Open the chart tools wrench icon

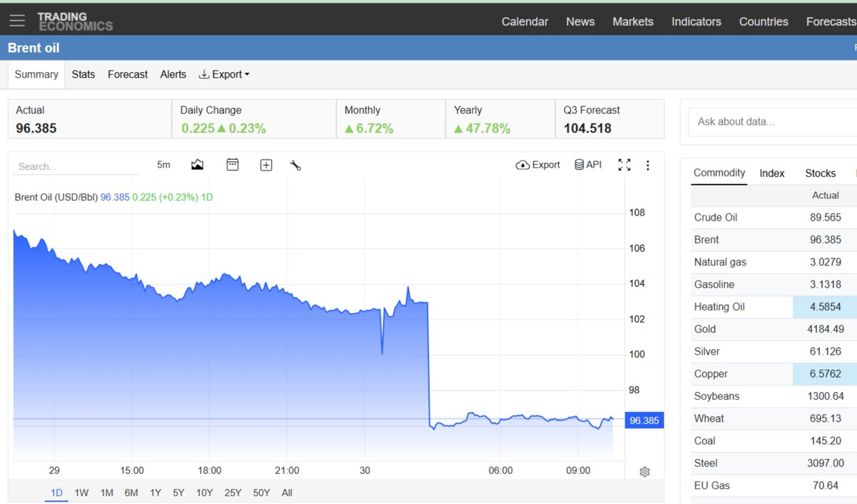pos(296,165)
